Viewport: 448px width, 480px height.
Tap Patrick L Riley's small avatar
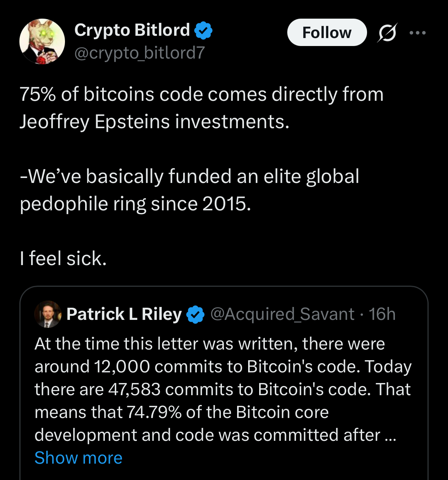pos(48,314)
